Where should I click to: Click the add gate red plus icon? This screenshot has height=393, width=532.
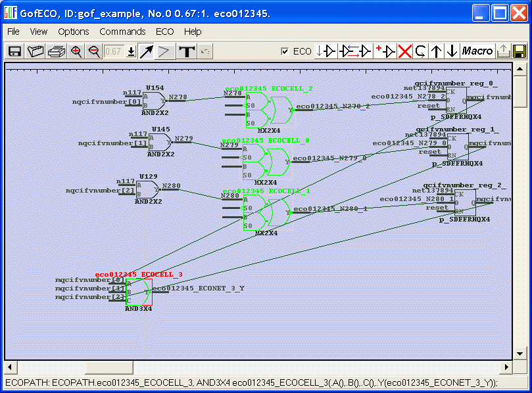click(385, 51)
